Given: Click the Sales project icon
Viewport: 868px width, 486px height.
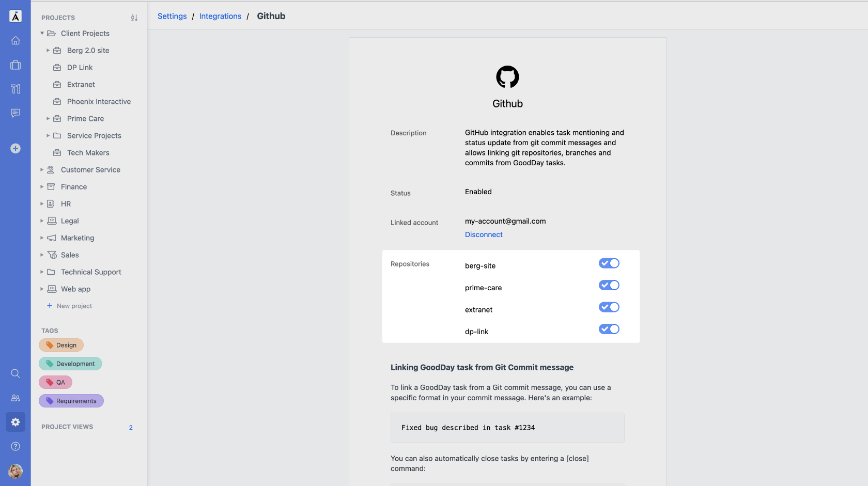Looking at the screenshot, I should [x=52, y=255].
